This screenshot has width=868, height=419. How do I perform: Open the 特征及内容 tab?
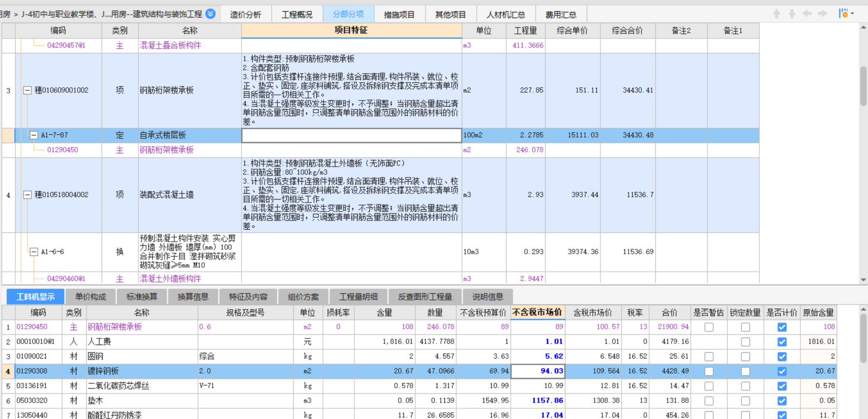coord(248,297)
